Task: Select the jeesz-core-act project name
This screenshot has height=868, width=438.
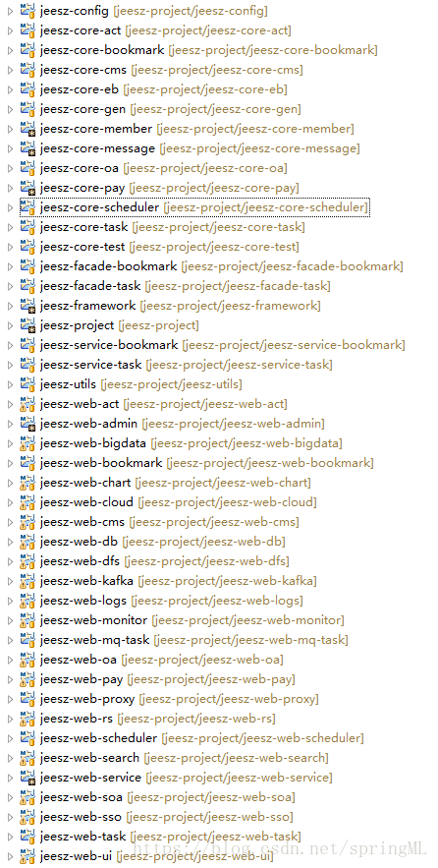Action: click(81, 30)
